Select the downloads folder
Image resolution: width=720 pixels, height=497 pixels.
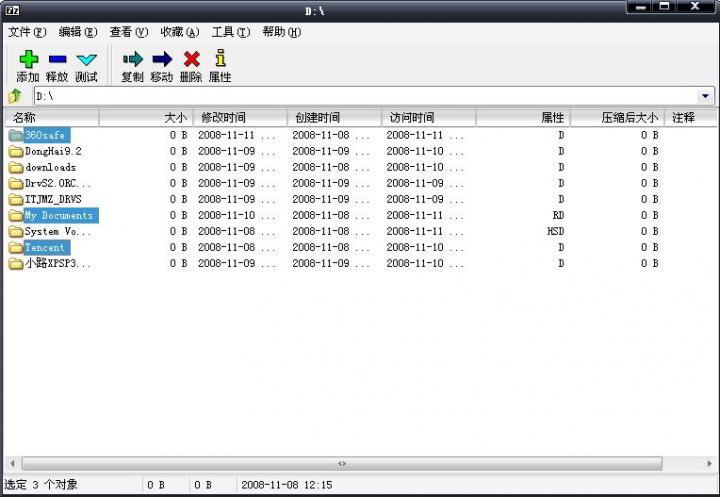pyautogui.click(x=50, y=167)
